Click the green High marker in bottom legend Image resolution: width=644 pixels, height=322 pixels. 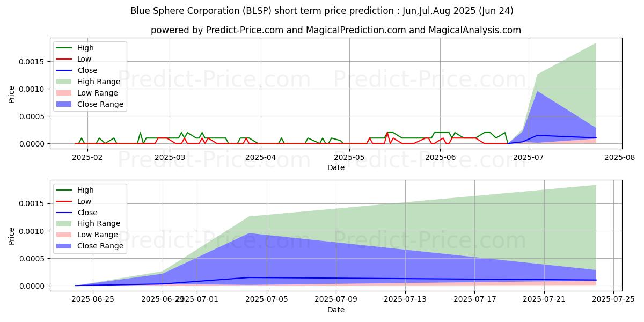coord(65,190)
